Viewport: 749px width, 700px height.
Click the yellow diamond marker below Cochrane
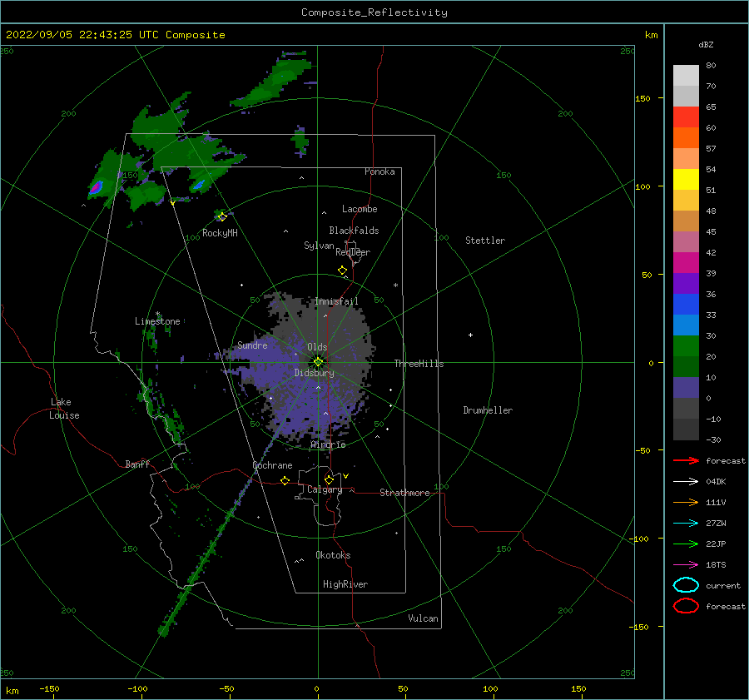click(x=285, y=481)
